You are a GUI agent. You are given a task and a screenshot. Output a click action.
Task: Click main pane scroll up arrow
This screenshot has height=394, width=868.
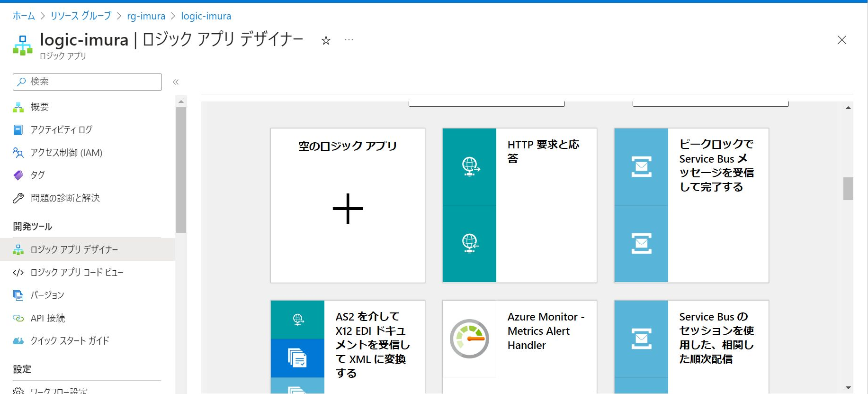(848, 108)
